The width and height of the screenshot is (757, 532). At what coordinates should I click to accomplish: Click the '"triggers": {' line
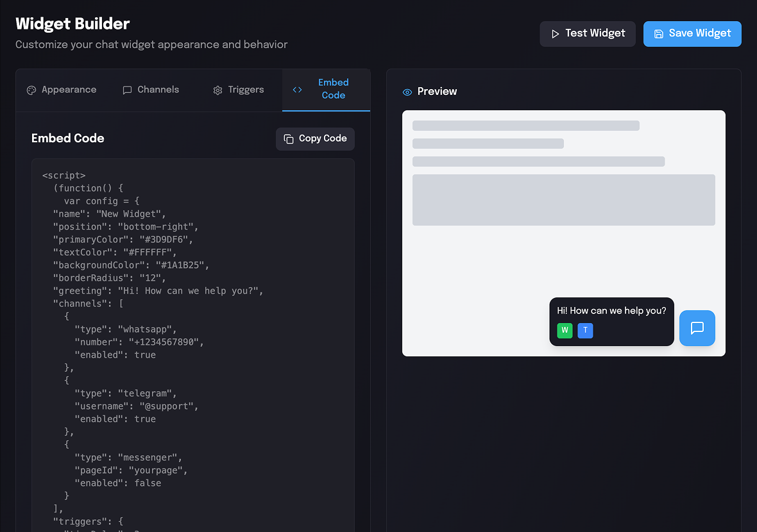(88, 521)
